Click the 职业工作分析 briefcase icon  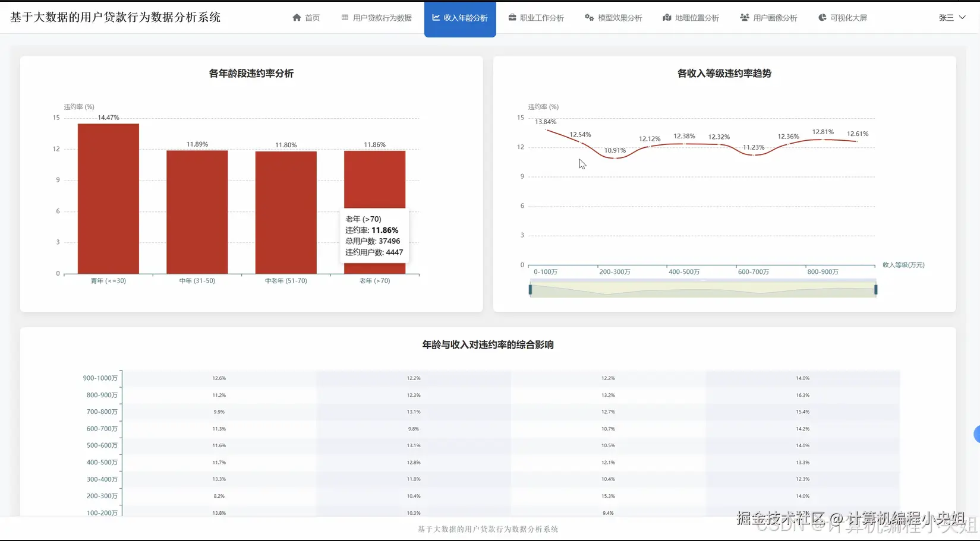click(512, 17)
